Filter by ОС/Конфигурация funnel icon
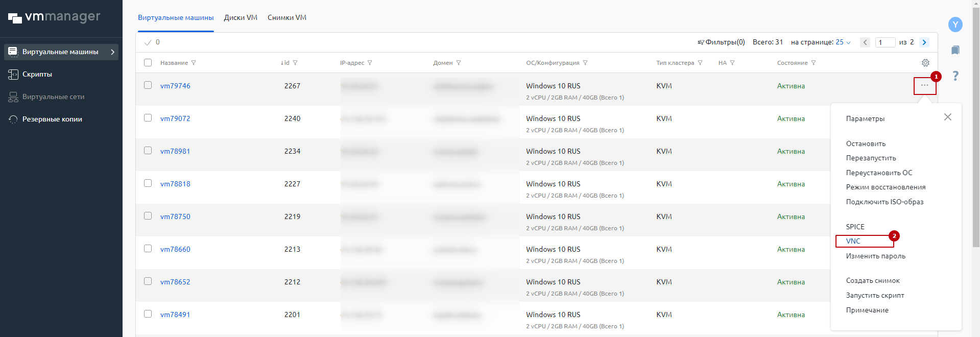The image size is (980, 337). 585,63
